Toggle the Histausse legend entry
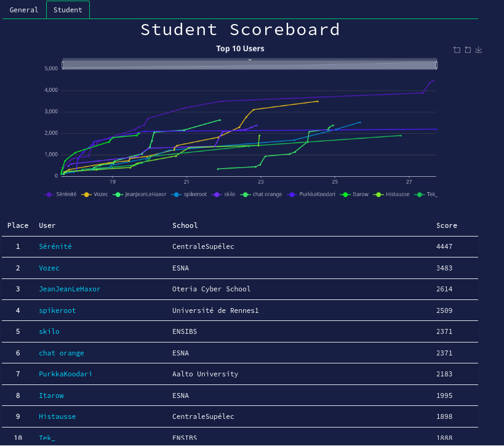 391,195
